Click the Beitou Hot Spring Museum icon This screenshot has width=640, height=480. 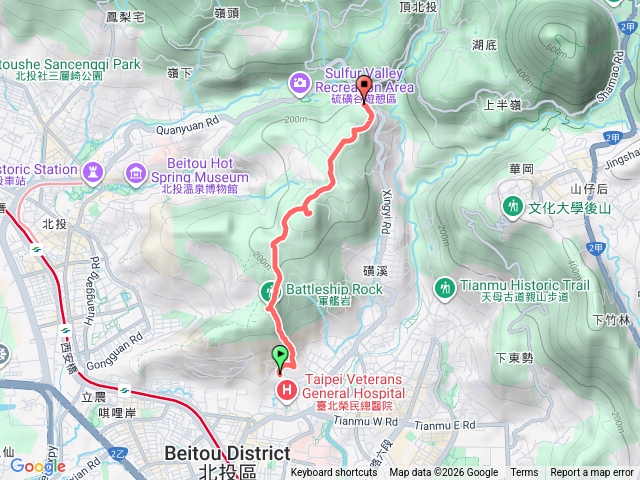click(136, 174)
